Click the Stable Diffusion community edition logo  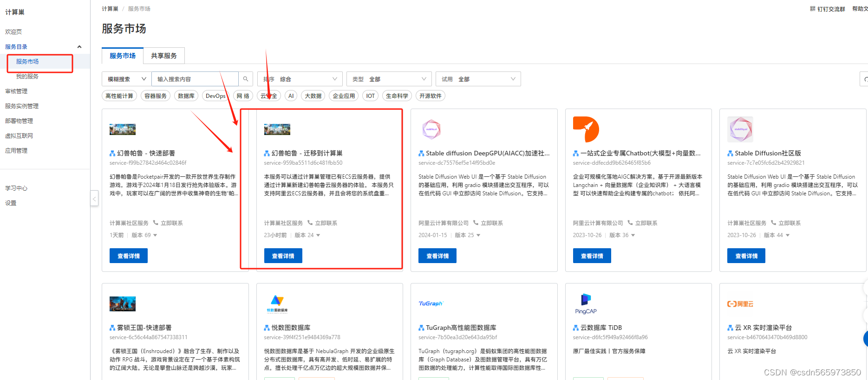740,129
